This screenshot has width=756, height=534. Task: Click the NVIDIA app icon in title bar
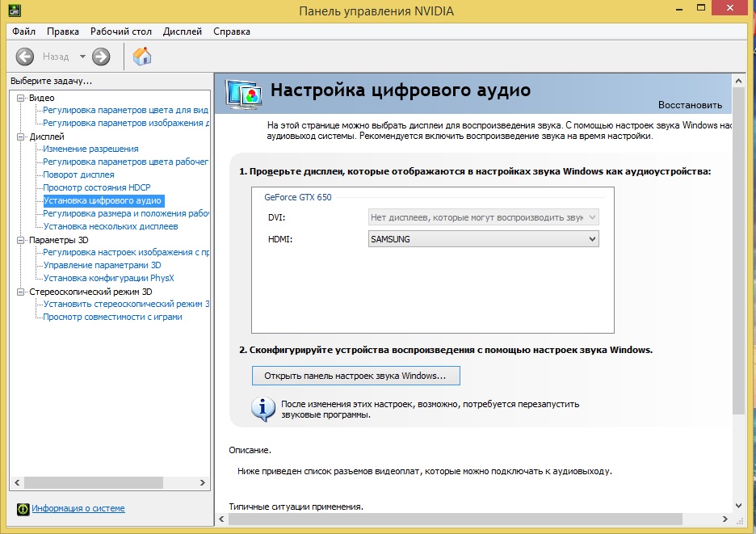15,10
